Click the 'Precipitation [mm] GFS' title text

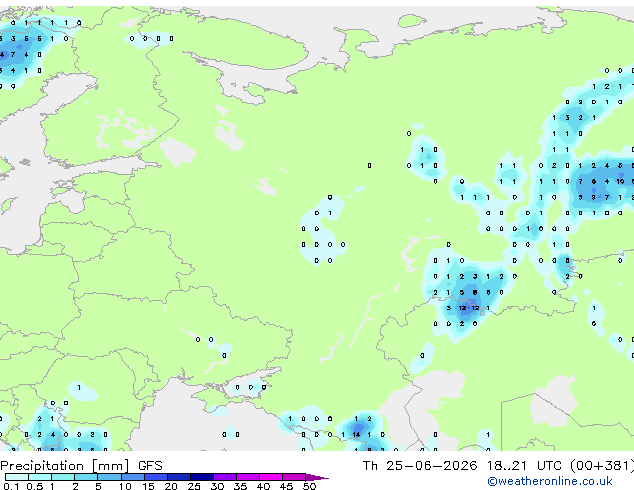click(x=81, y=466)
